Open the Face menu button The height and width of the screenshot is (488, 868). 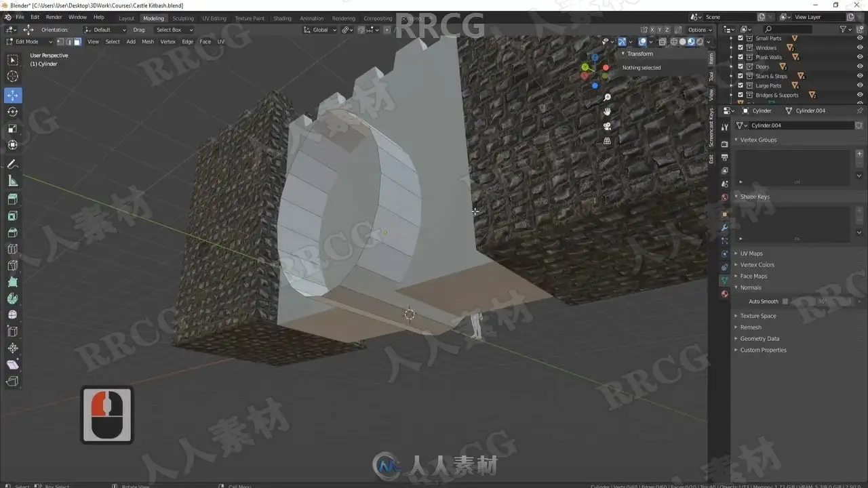click(x=205, y=41)
